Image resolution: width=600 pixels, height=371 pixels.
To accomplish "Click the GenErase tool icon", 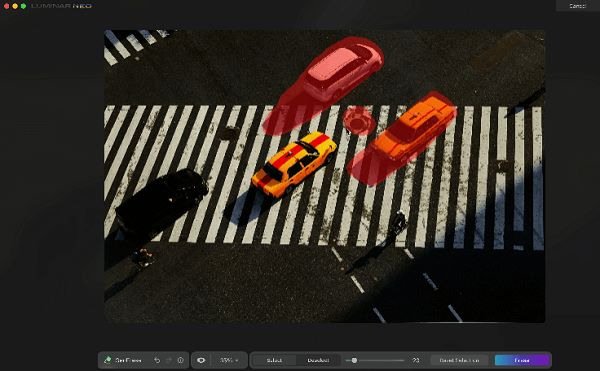I will 108,360.
